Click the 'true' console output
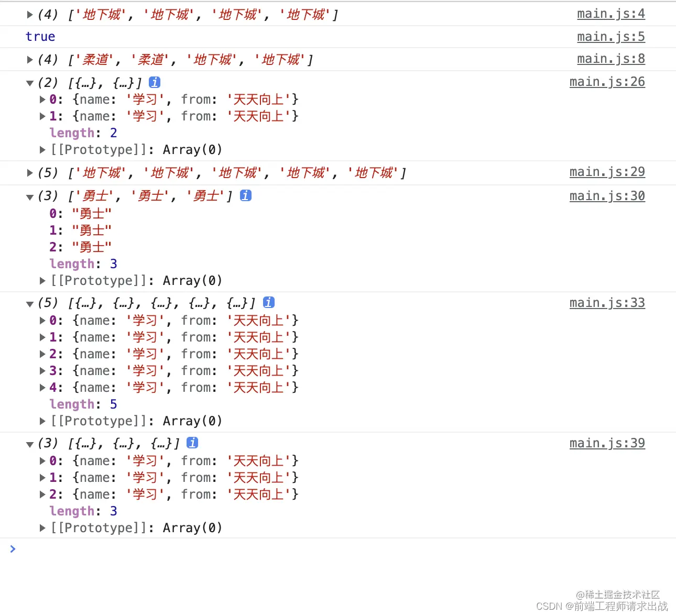This screenshot has width=676, height=616. [40, 37]
